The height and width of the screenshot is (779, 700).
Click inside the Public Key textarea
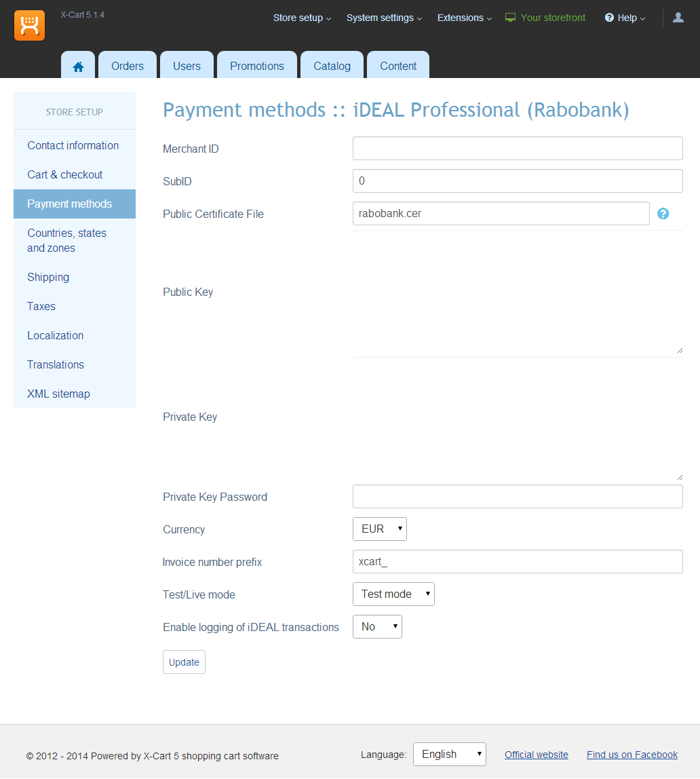518,292
